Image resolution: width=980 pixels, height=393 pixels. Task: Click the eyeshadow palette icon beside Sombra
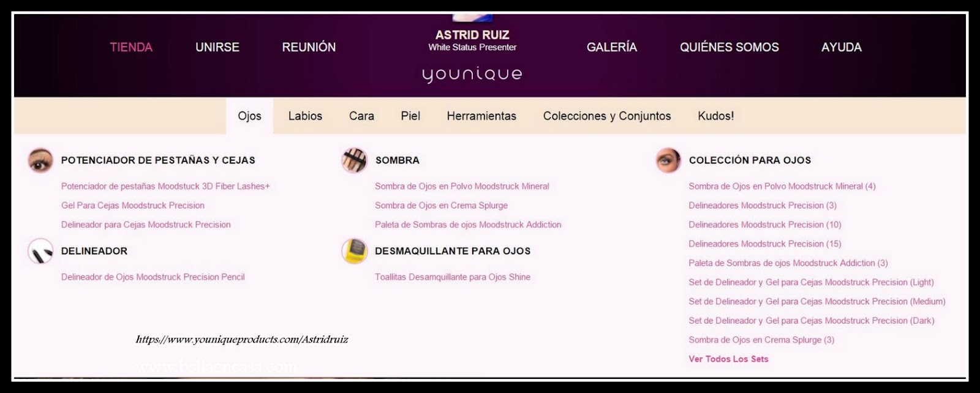tap(354, 160)
